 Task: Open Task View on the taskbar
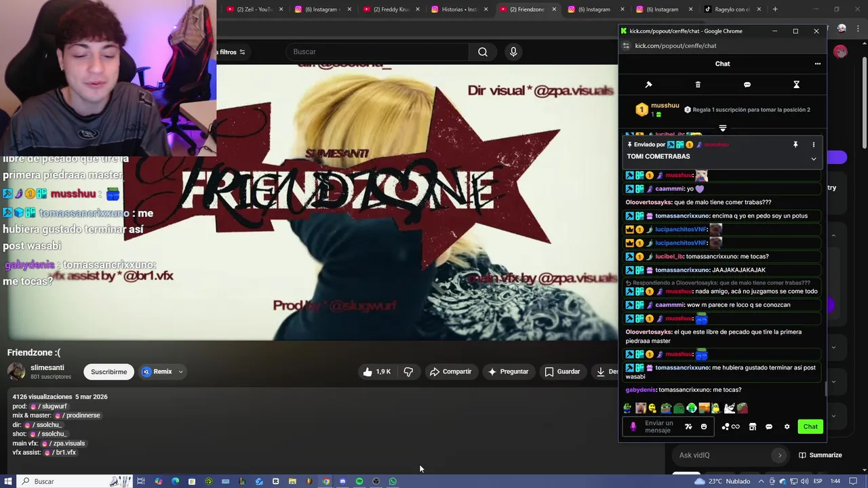[141, 481]
